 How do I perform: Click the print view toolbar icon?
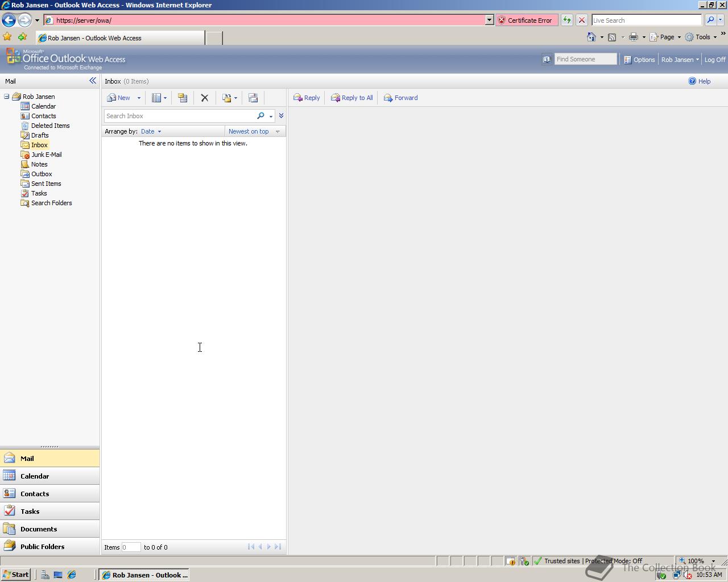(x=253, y=98)
